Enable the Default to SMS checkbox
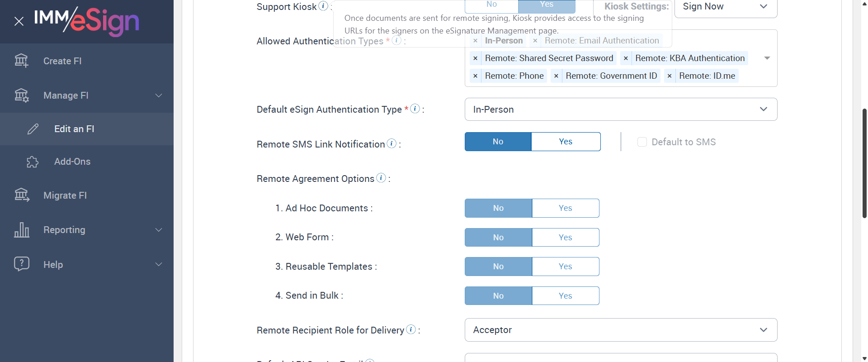The height and width of the screenshot is (362, 868). [642, 142]
